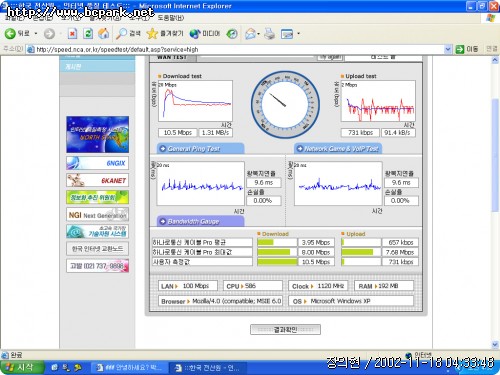Go to the Home page icon
The image size is (500, 375).
(x=104, y=34)
